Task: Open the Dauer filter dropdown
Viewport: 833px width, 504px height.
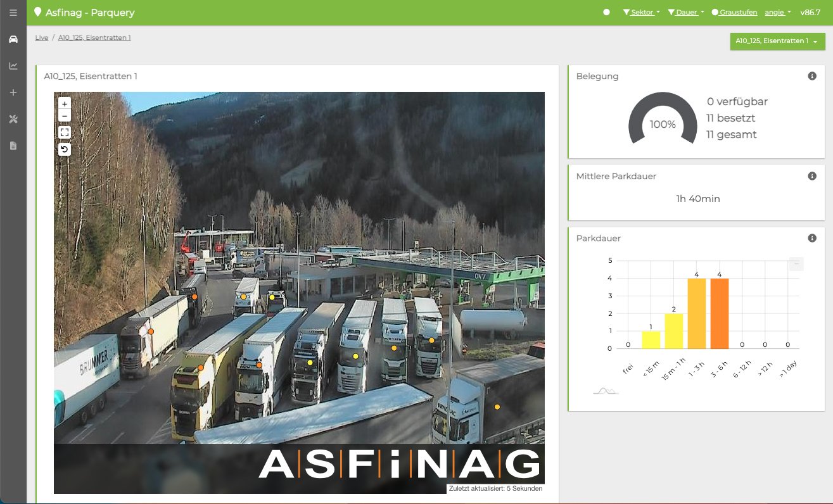Action: tap(686, 12)
